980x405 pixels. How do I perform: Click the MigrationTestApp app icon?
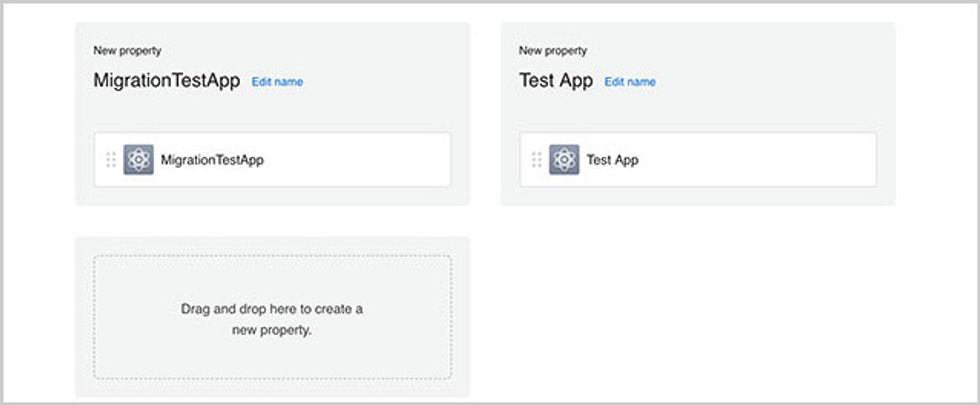pos(139,160)
